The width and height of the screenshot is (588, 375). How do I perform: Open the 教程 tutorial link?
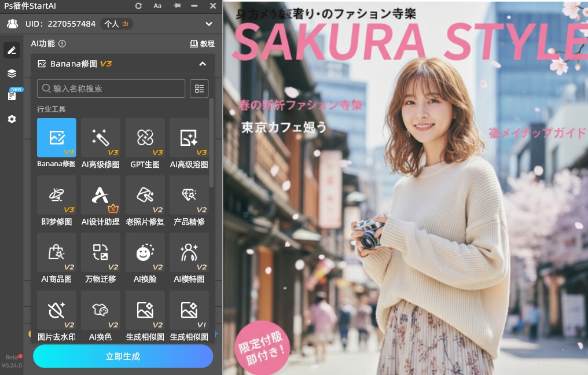click(202, 43)
